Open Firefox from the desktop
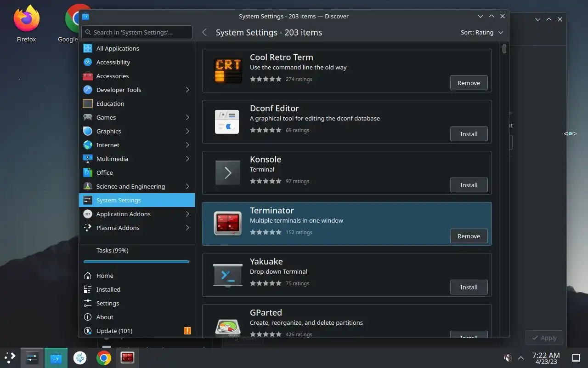Viewport: 588px width, 368px height. [x=26, y=24]
